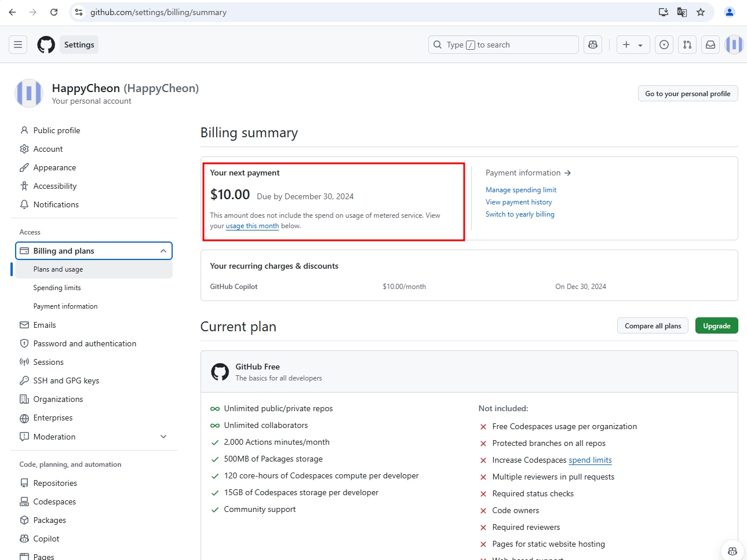Image resolution: width=747 pixels, height=560 pixels.
Task: Open Copilot chat icon in header
Action: coord(593,45)
